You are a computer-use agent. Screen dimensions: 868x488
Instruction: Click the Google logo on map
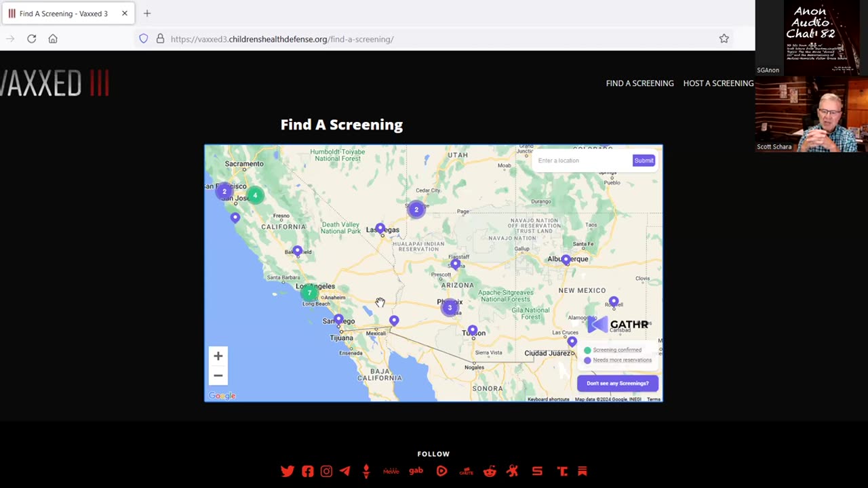coord(222,396)
